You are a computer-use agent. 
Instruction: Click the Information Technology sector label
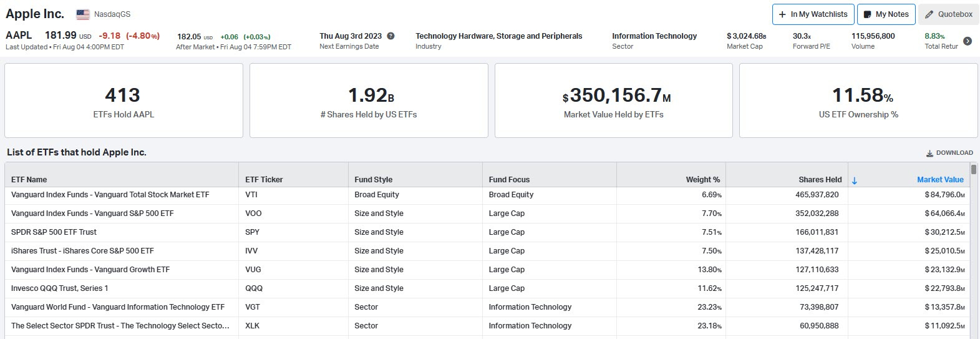(654, 36)
